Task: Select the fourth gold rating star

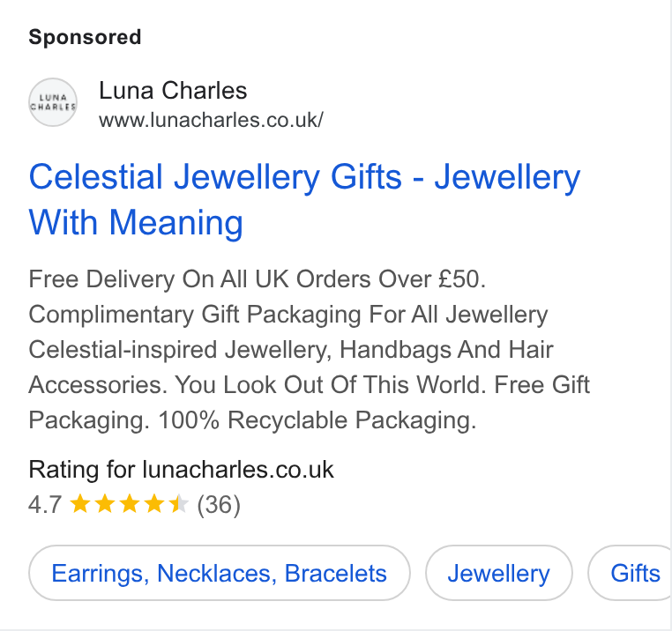Action: pos(154,503)
